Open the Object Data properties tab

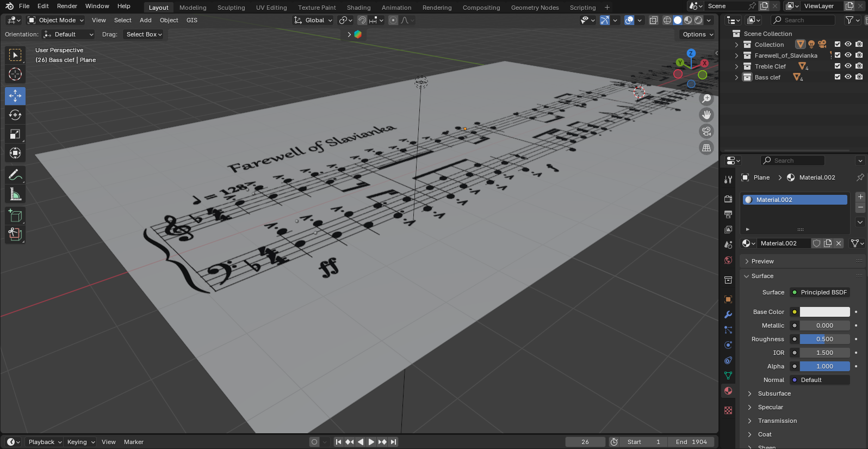728,376
